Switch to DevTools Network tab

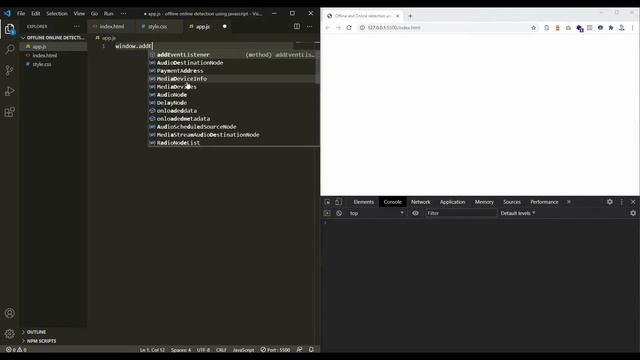click(x=420, y=202)
